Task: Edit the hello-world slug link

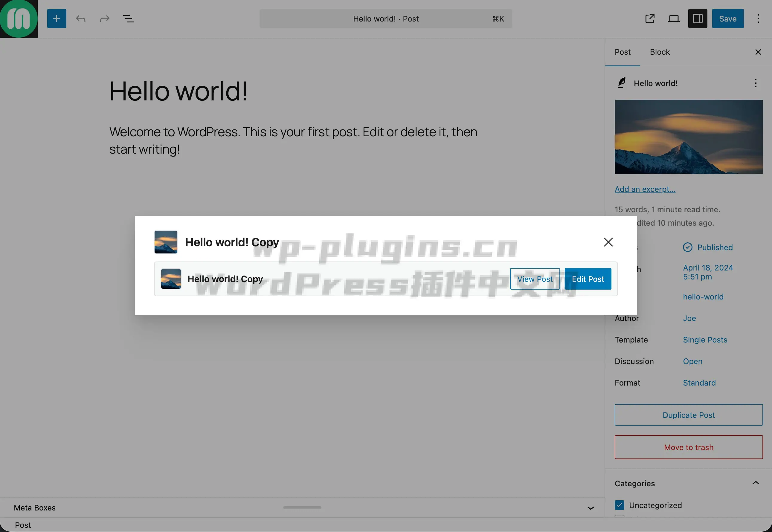Action: tap(703, 297)
